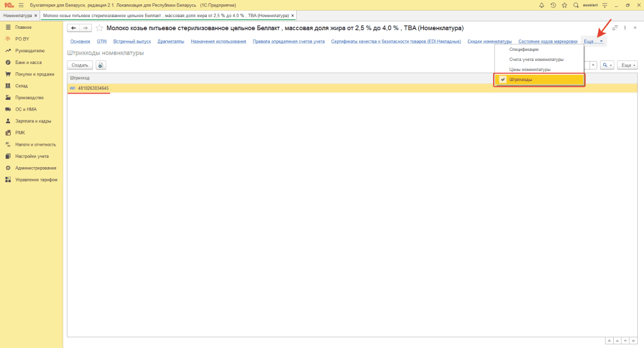Open the Основное link

[80, 41]
